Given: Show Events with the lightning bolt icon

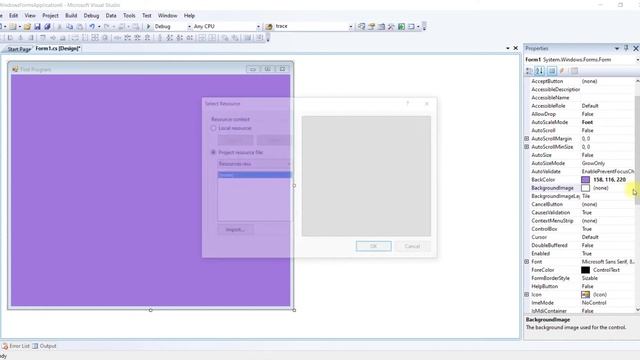Looking at the screenshot, I should pos(562,71).
